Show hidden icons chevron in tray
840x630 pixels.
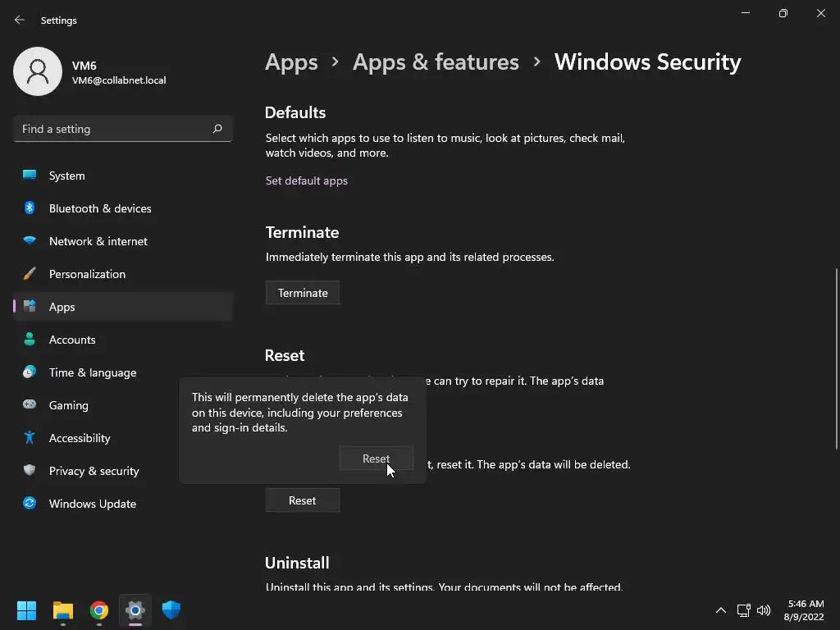click(720, 610)
